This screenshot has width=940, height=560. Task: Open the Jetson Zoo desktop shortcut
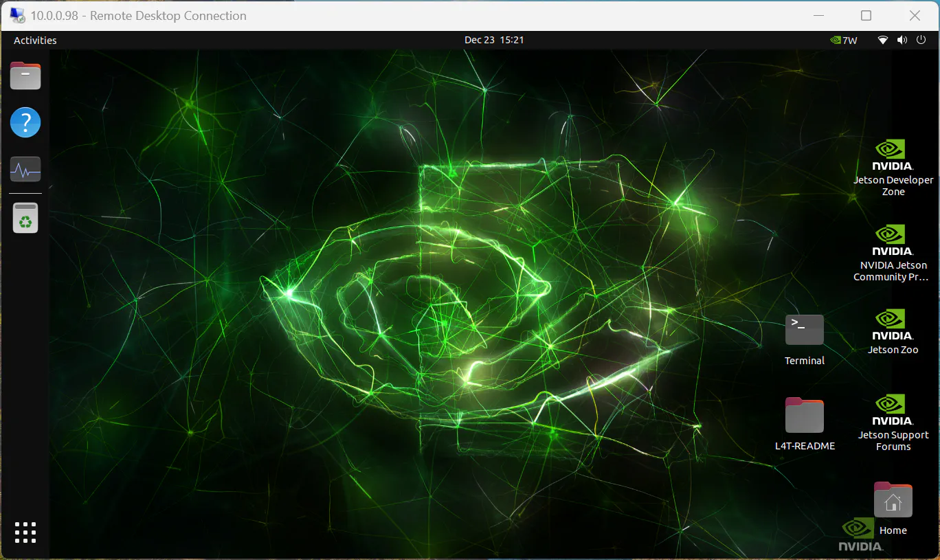[893, 332]
